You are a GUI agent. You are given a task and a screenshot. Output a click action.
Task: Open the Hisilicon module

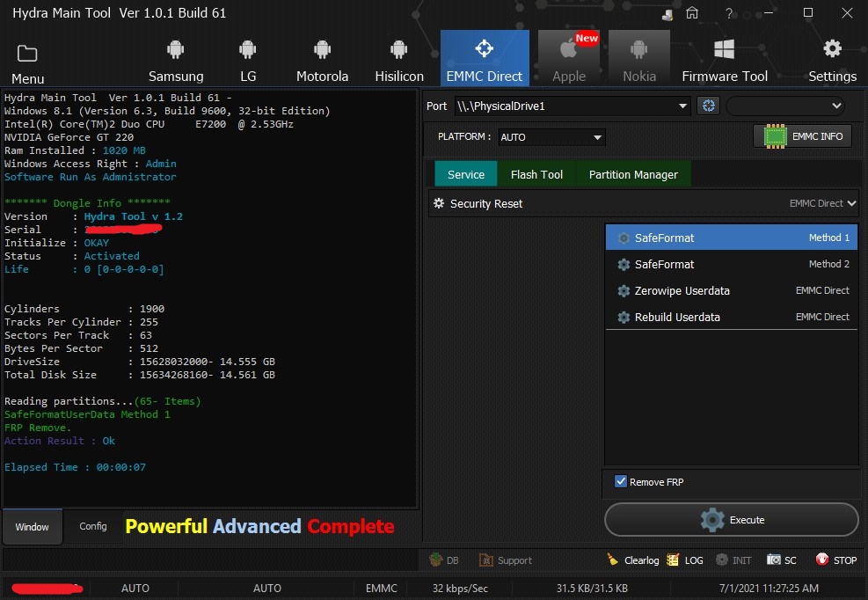click(398, 60)
